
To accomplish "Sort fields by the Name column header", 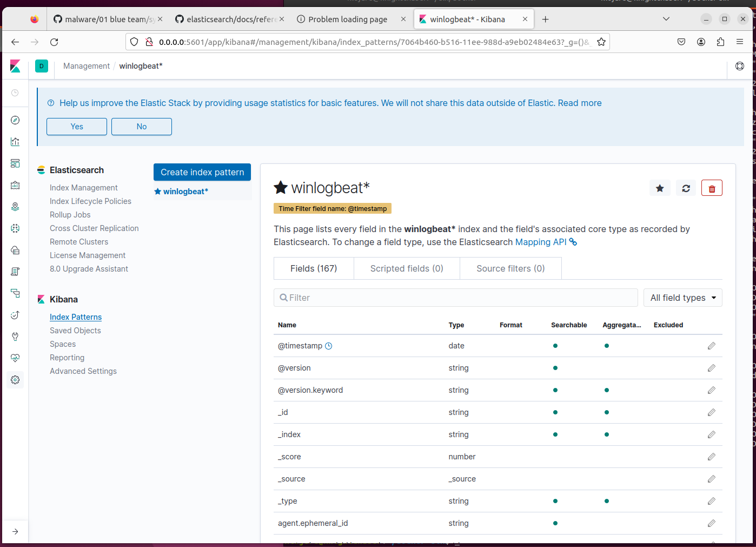I will pos(287,325).
